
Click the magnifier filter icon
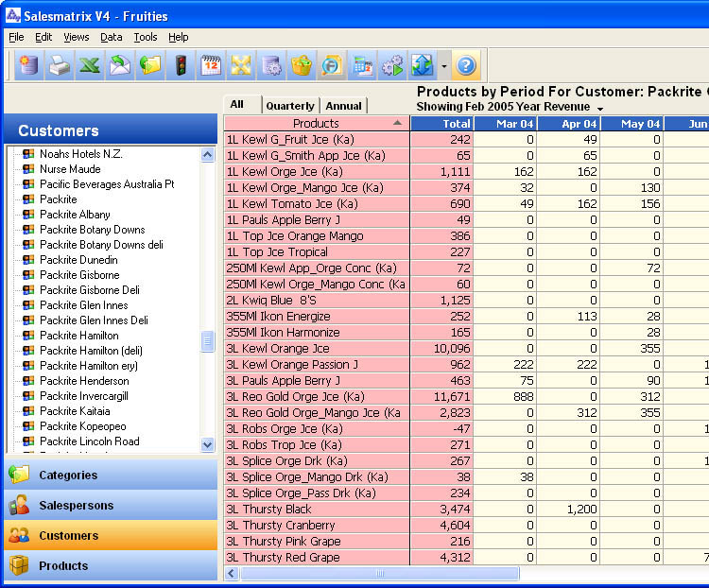click(332, 65)
